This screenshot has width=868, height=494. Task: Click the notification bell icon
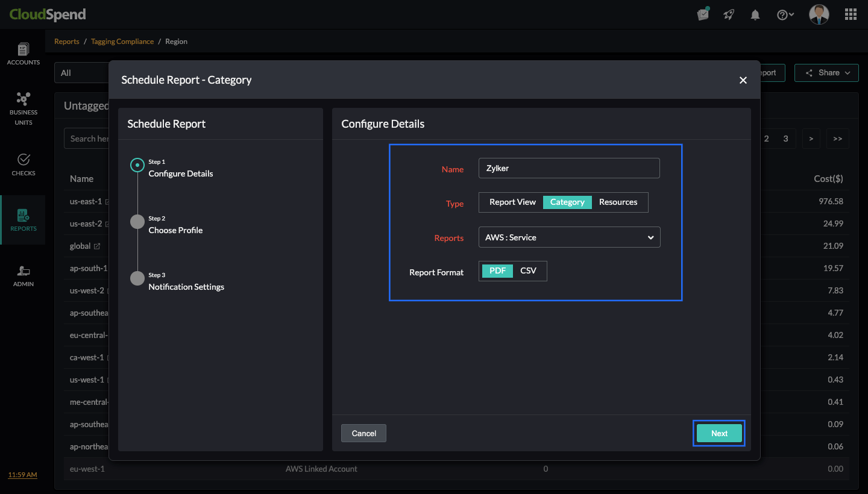click(x=755, y=15)
